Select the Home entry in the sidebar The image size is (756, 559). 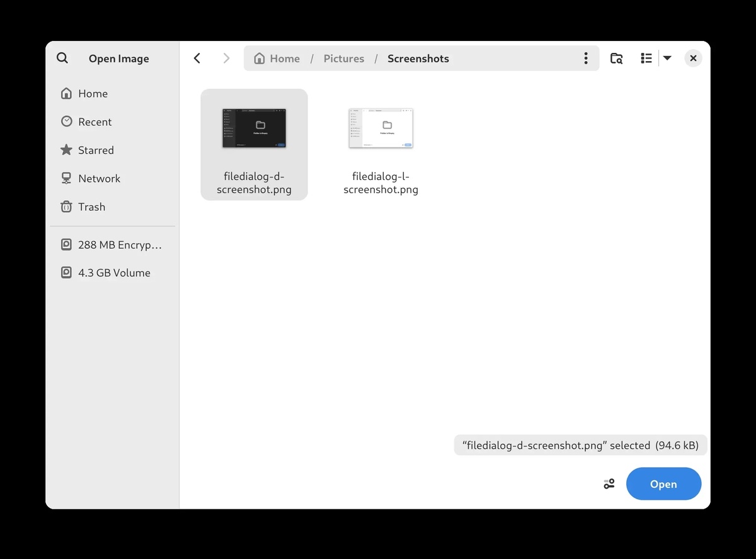click(x=92, y=93)
